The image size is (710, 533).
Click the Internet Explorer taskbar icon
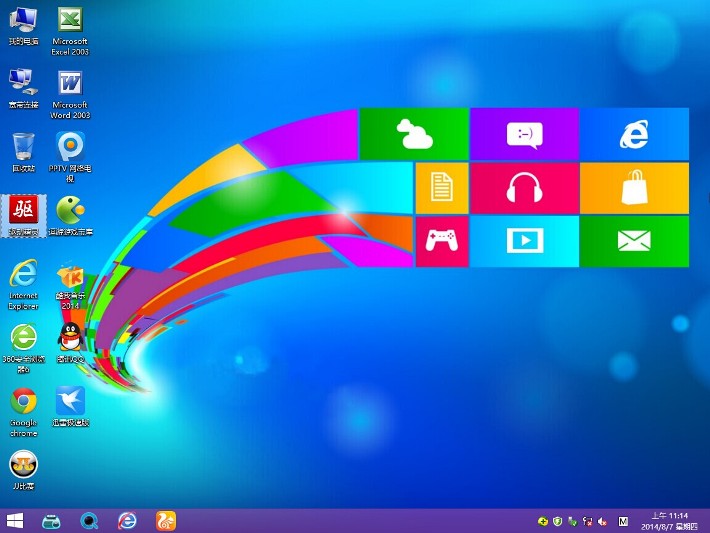pos(127,520)
